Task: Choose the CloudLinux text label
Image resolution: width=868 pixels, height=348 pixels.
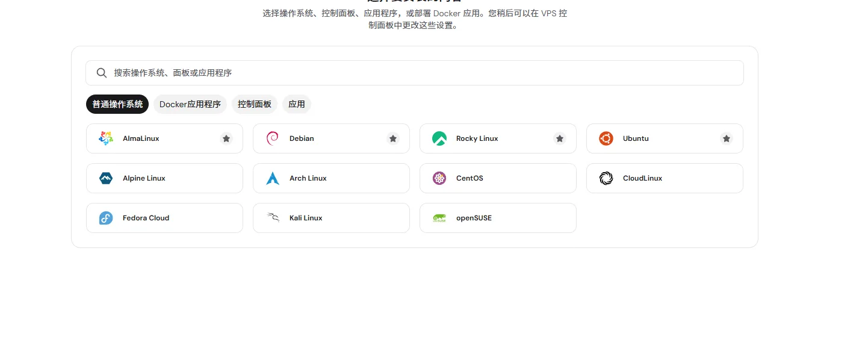Action: pyautogui.click(x=642, y=178)
